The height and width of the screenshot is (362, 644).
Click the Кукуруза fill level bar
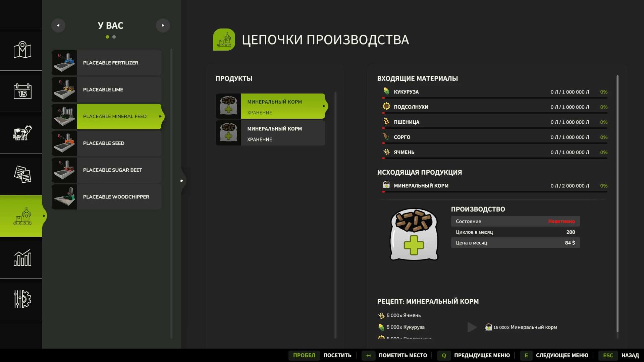click(495, 98)
